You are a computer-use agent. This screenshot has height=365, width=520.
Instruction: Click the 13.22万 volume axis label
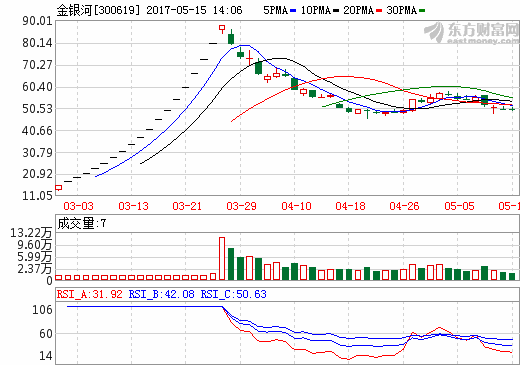tap(31, 233)
